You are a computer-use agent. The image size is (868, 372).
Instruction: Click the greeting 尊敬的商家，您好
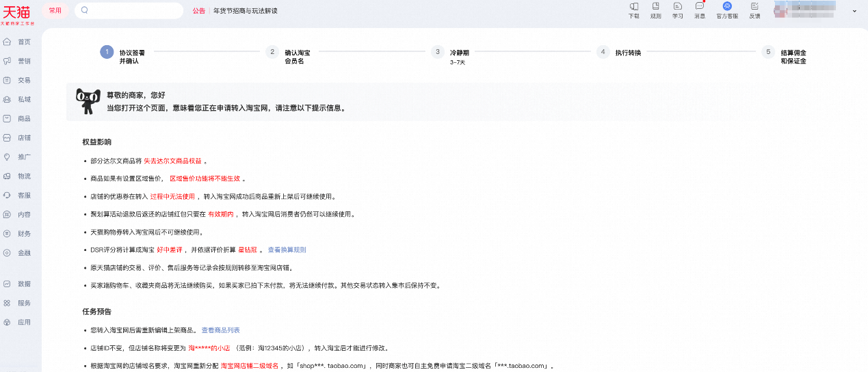135,95
